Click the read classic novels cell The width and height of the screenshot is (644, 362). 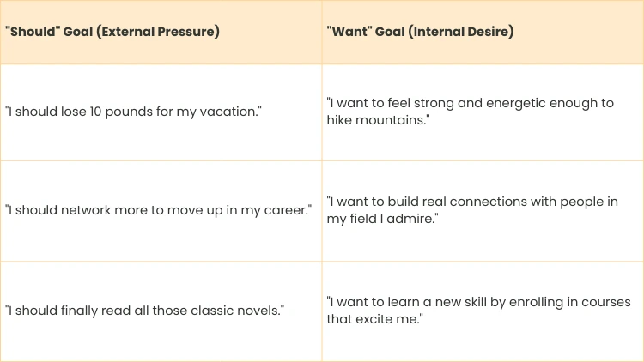143,311
